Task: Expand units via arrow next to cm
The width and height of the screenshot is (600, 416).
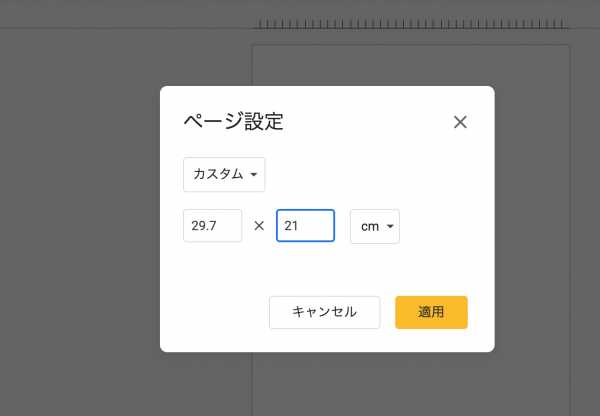Action: coord(389,227)
